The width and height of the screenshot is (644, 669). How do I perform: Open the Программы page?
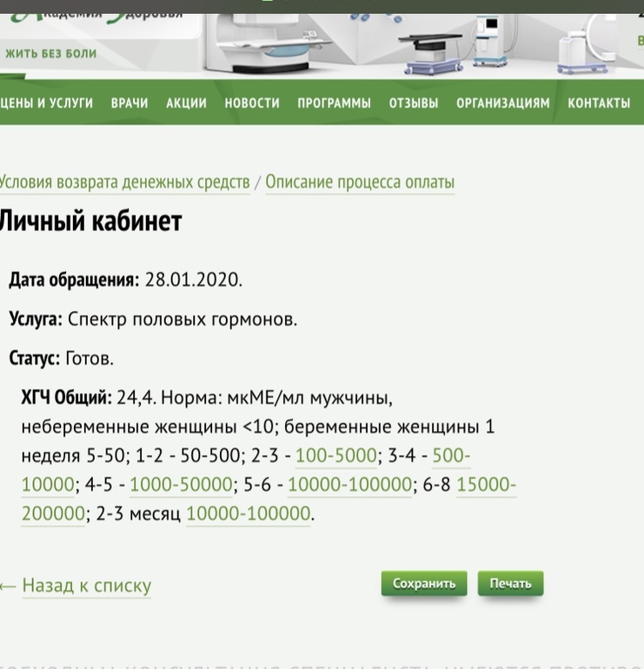click(334, 103)
